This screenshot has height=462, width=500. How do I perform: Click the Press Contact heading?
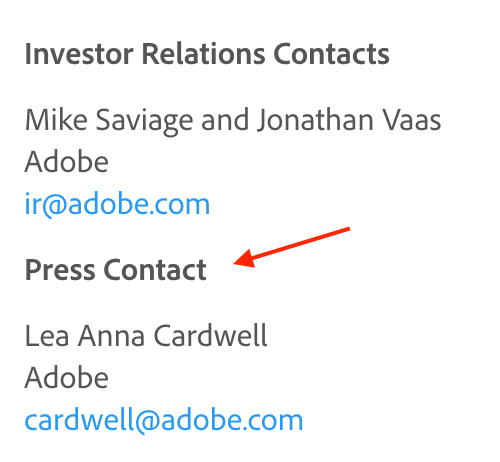click(116, 270)
